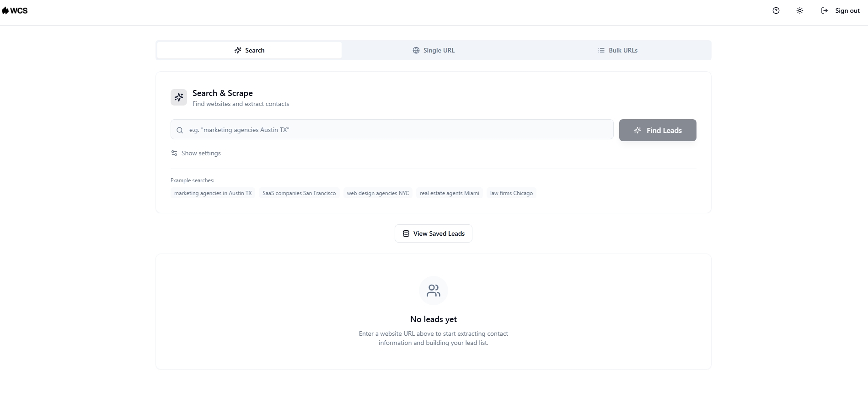This screenshot has width=868, height=418.
Task: Pick example 'real estate agents Miami'
Action: tap(450, 193)
